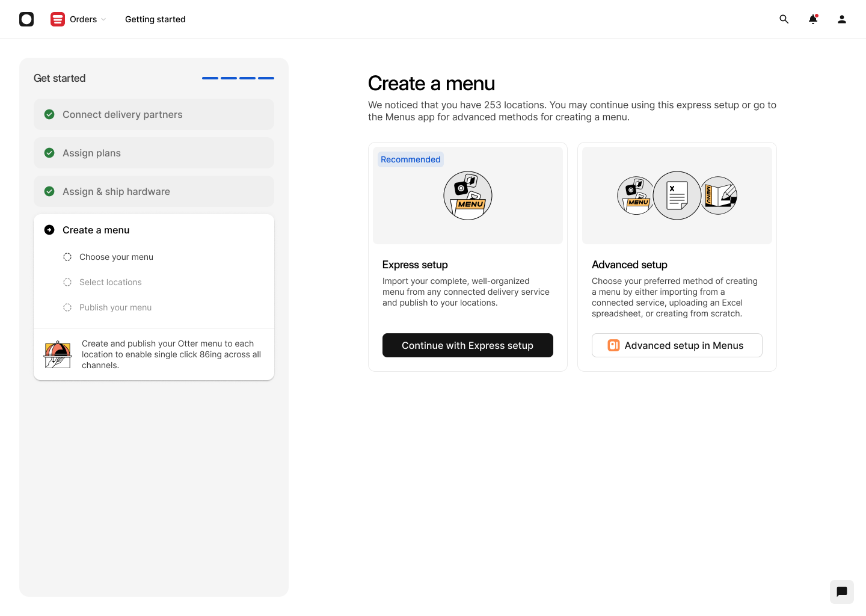Expand the Orders app dropdown
The width and height of the screenshot is (866, 616).
[x=103, y=19]
